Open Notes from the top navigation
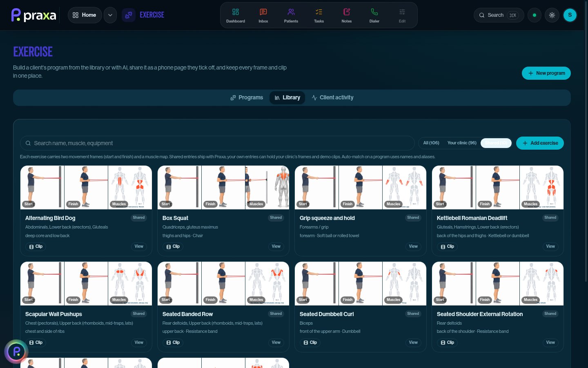Viewport: 588px width, 368px height. click(347, 16)
